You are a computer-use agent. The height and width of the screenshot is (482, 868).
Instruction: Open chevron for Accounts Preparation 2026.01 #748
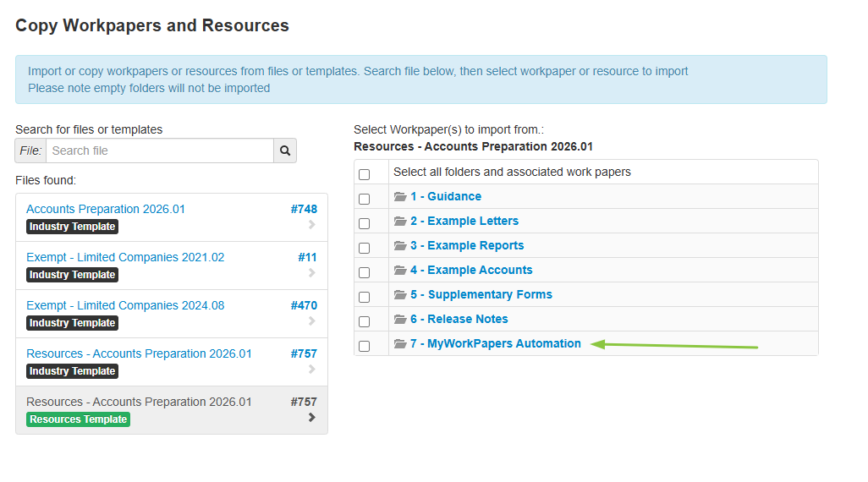(x=311, y=225)
